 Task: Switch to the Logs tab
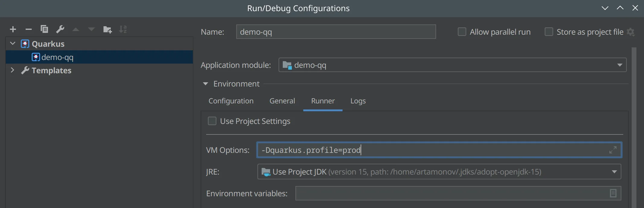click(x=358, y=101)
